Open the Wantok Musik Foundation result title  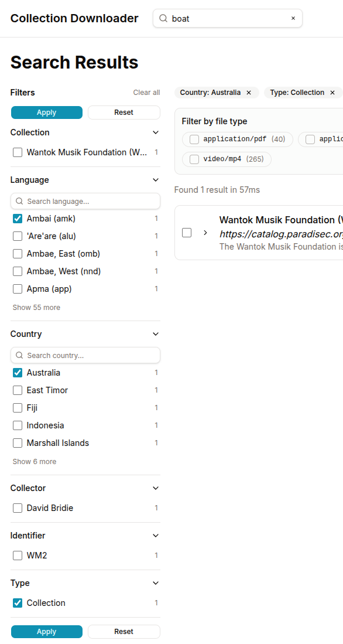[x=281, y=220]
